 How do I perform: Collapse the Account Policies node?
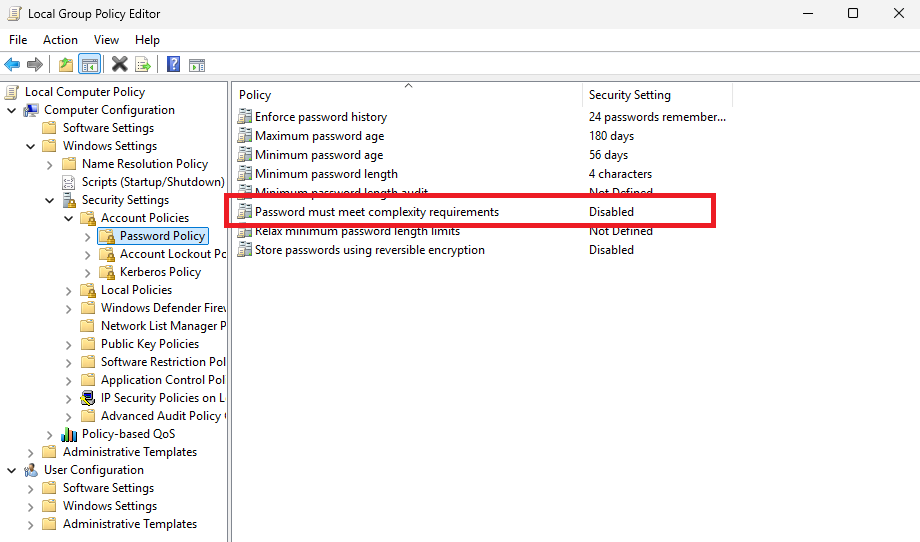[68, 218]
